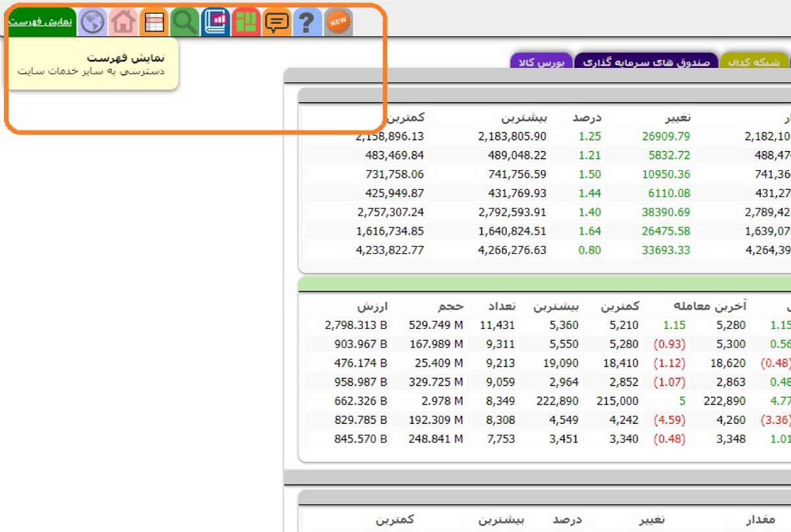Click the نمایش فهرست menu button
791x532 pixels.
[41, 22]
